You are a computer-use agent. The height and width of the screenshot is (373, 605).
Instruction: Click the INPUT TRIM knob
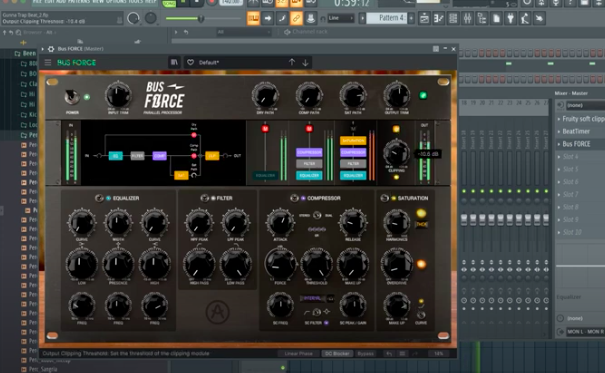(118, 96)
